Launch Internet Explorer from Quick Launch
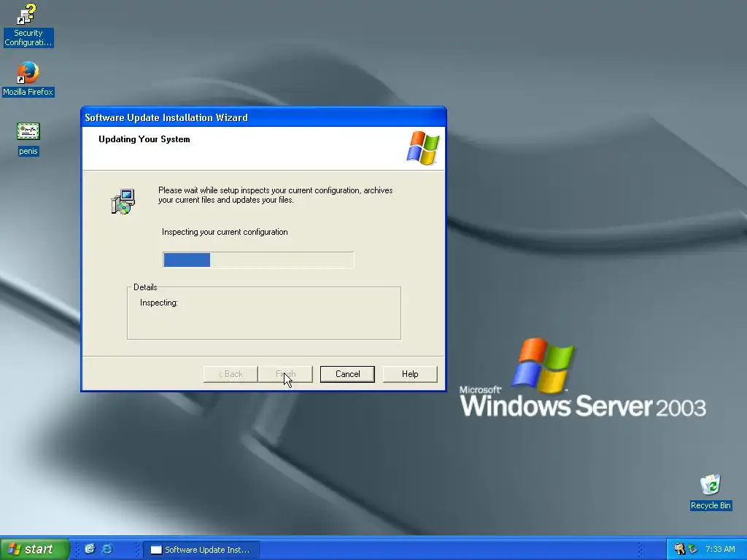747x560 pixels. pyautogui.click(x=107, y=549)
